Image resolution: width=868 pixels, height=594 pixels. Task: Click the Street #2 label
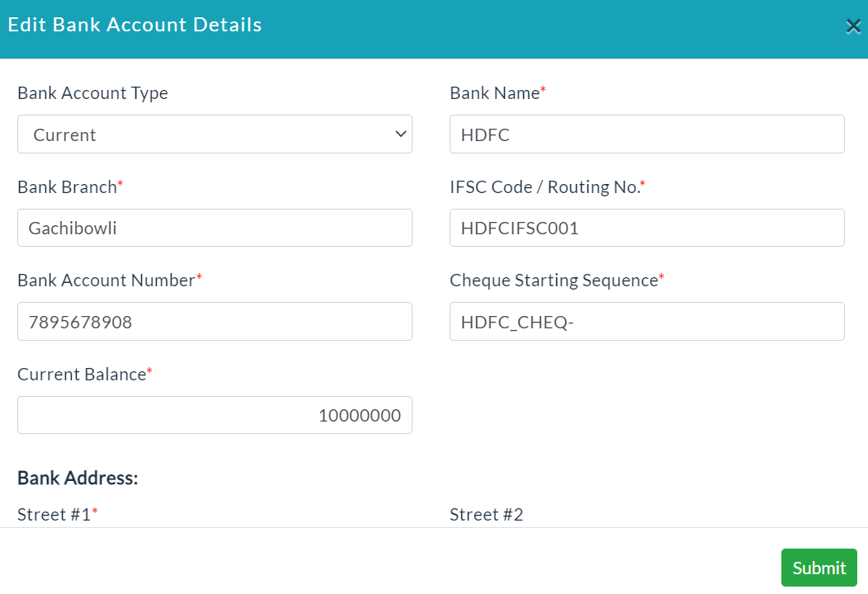pyautogui.click(x=487, y=514)
